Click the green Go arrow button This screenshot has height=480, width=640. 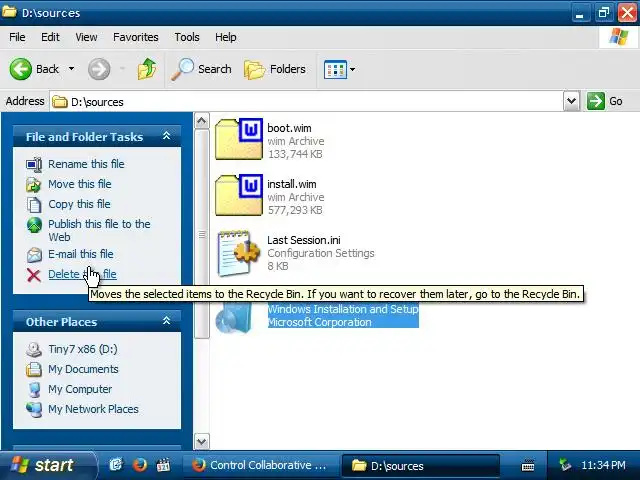596,101
